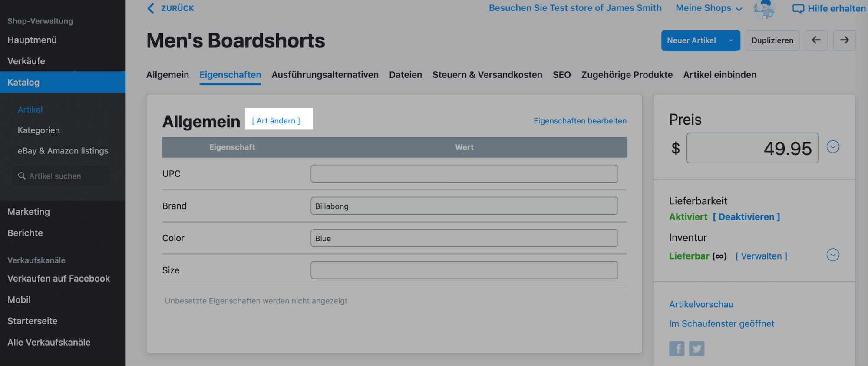
Task: Click the Hilfe erhalten chat icon
Action: pos(798,9)
